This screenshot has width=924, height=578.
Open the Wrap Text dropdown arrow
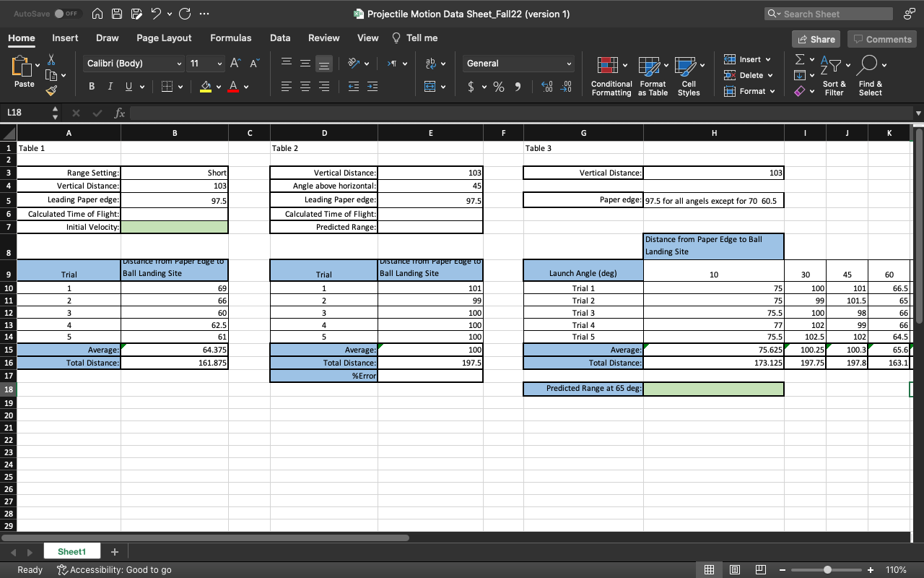point(443,64)
